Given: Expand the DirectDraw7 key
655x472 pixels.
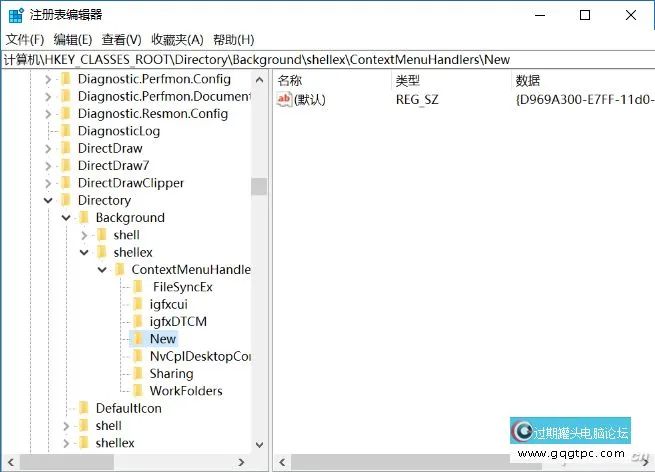Looking at the screenshot, I should (48, 166).
